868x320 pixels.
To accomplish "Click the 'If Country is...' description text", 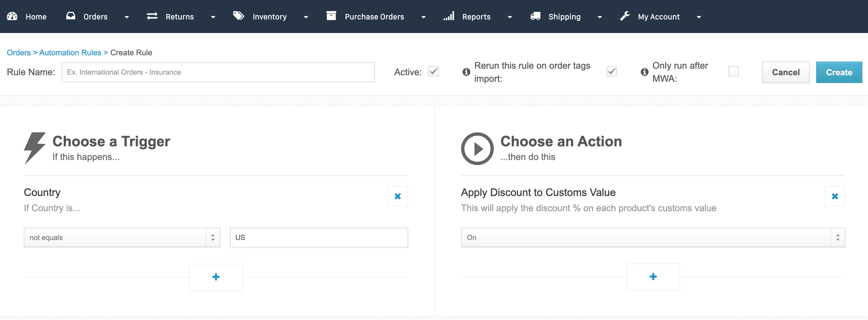I will click(52, 208).
